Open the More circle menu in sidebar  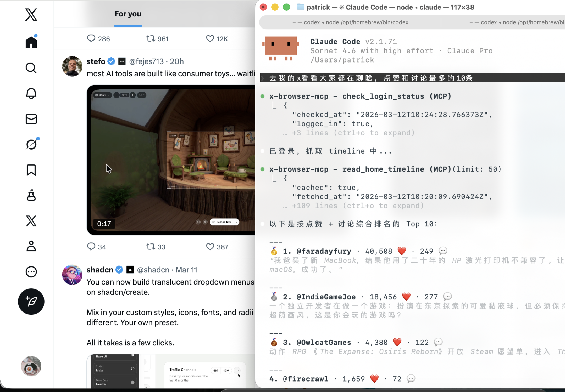click(x=31, y=272)
